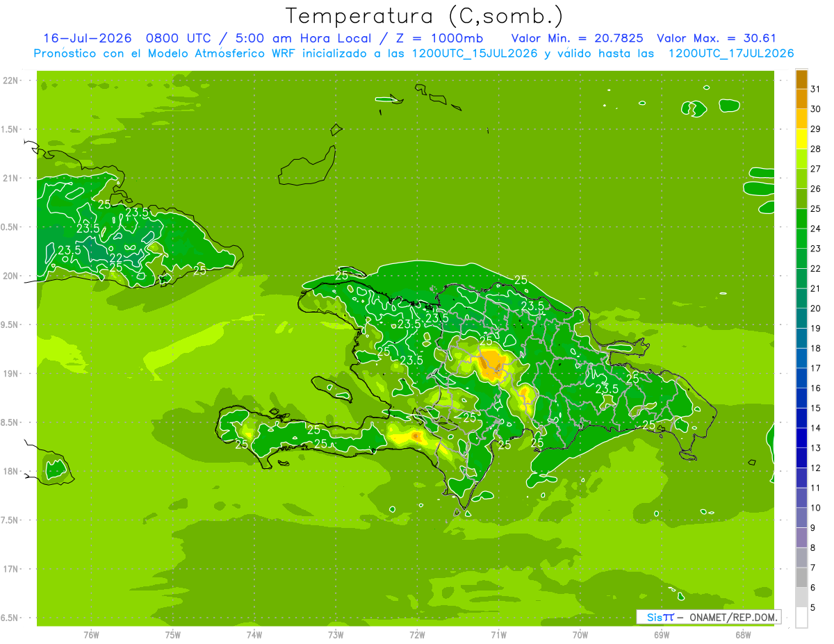Image resolution: width=834 pixels, height=644 pixels.
Task: Click the "18N" latitude axis label
Action: pos(11,471)
